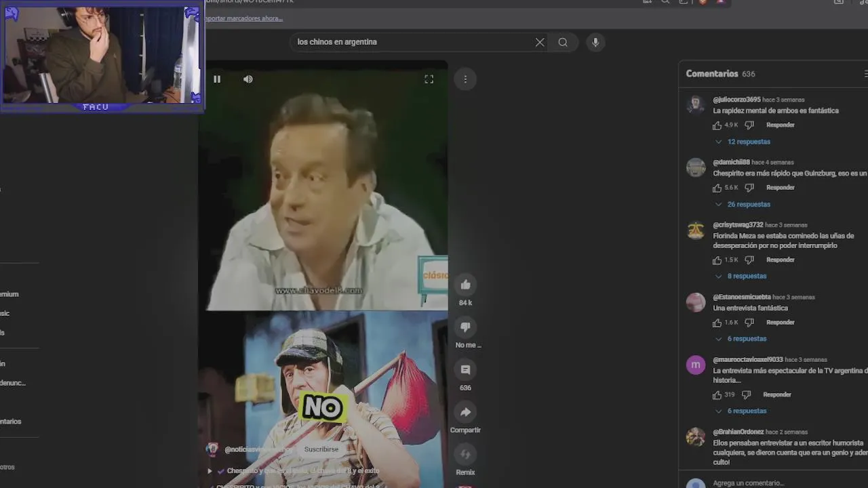
Task: Like the Short with 84 k likes
Action: (x=466, y=285)
